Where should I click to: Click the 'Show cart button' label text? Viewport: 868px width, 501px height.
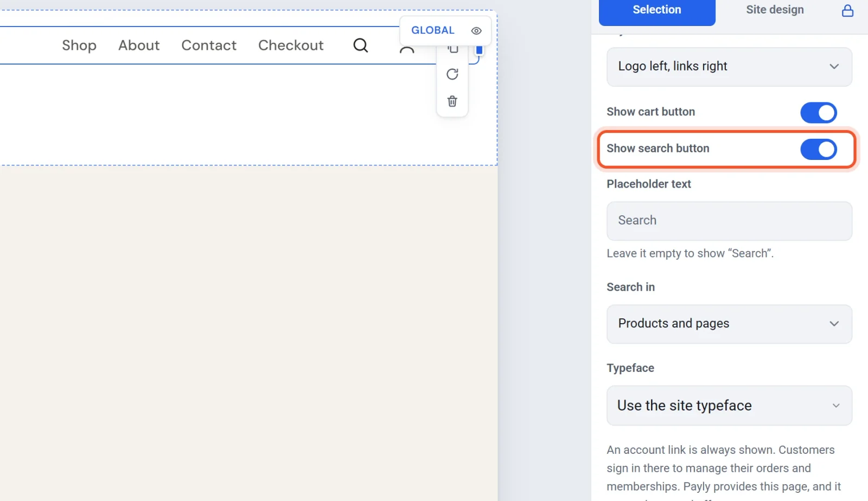tap(650, 112)
